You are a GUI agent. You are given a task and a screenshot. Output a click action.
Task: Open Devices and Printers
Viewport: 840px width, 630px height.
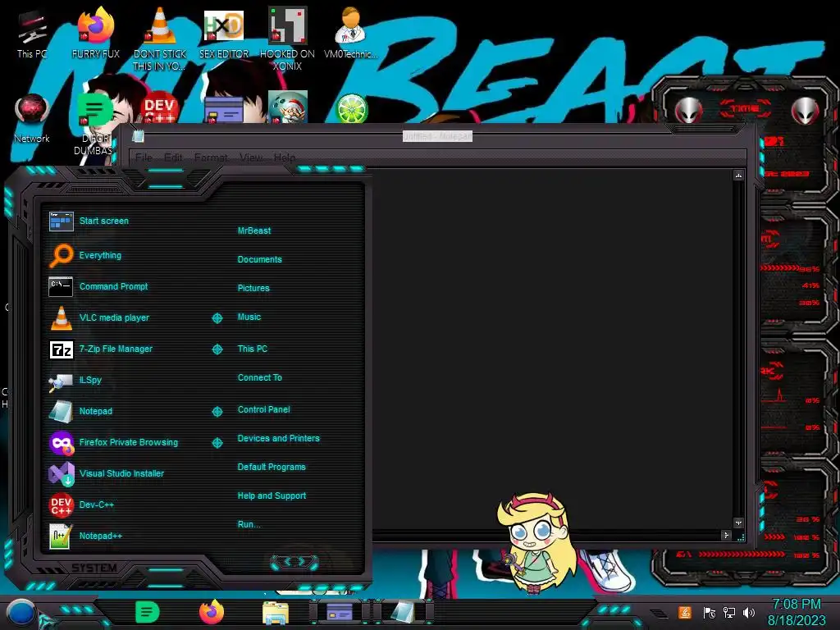[x=278, y=438]
